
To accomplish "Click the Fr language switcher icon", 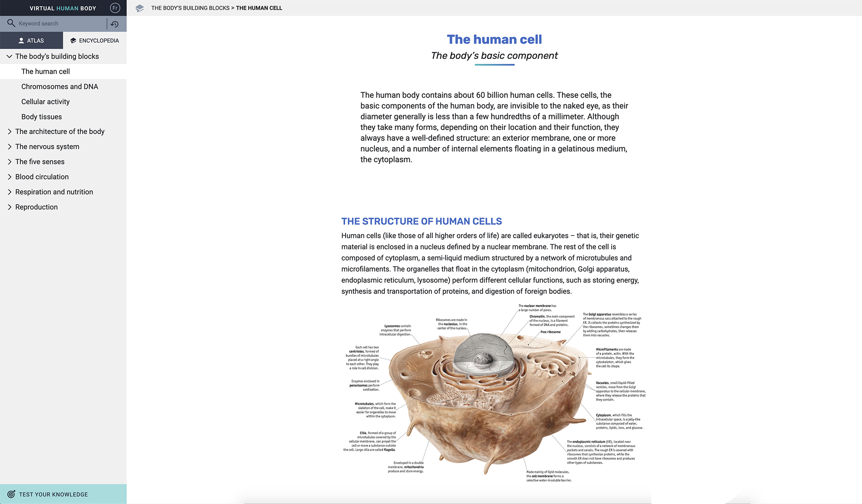I will click(114, 7).
